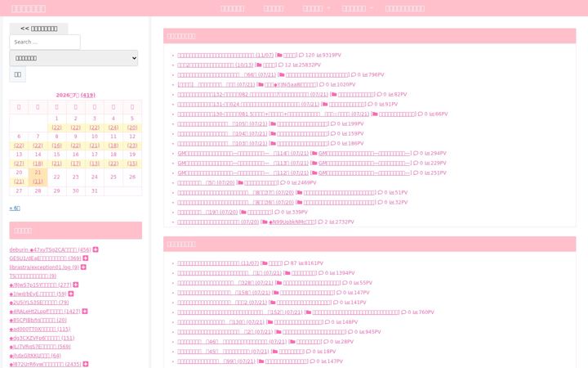The image size is (588, 368).
Task: Open the (11) posts link for July 21
Action: pos(38,182)
